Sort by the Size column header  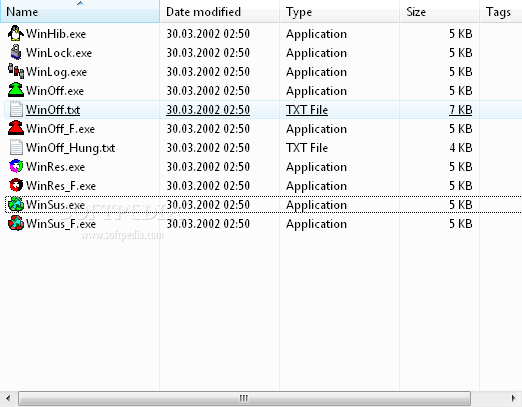point(439,12)
